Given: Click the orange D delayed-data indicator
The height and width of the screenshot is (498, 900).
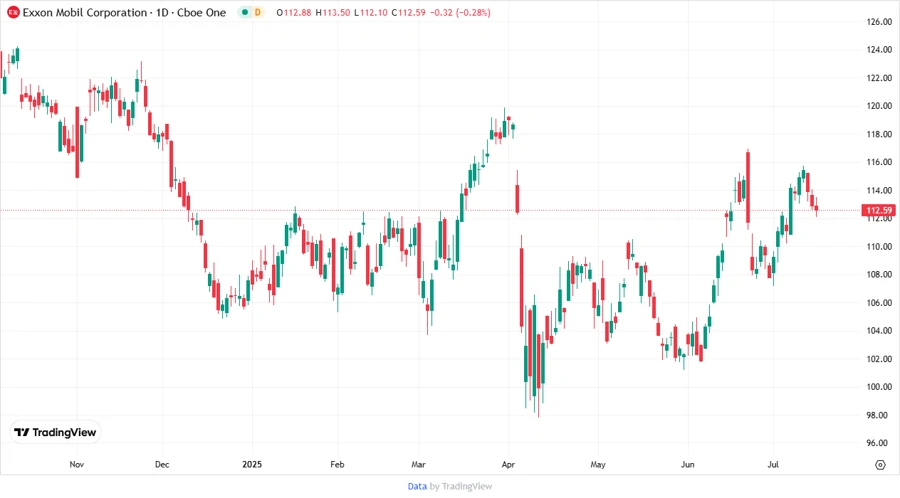Looking at the screenshot, I should coord(258,12).
